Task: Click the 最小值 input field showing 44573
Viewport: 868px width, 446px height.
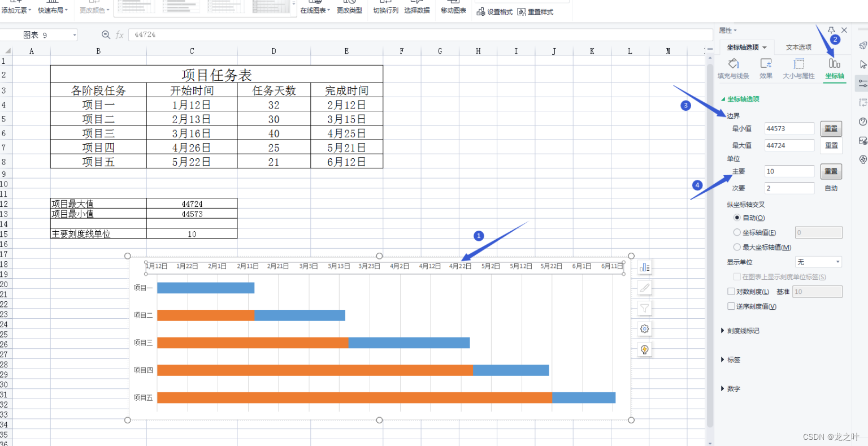Action: tap(789, 129)
